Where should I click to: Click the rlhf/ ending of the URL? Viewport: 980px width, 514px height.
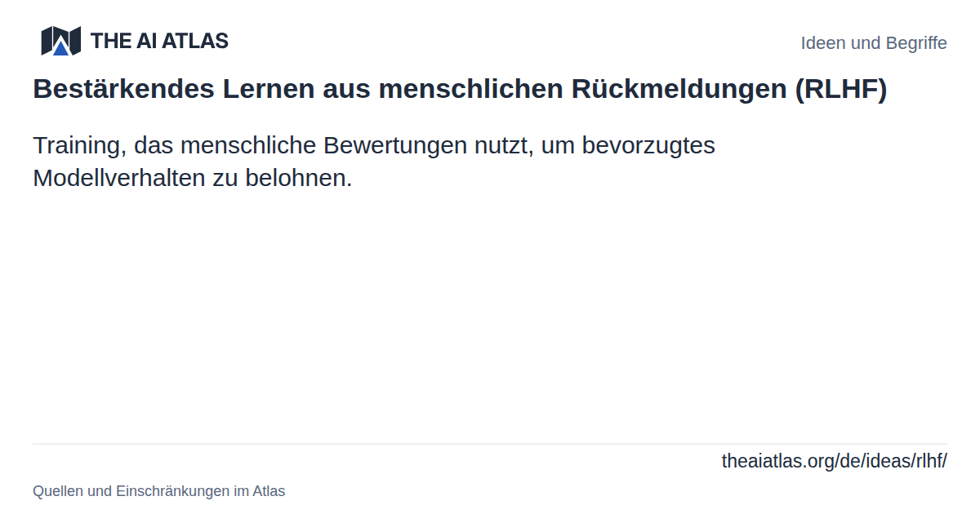click(930, 461)
